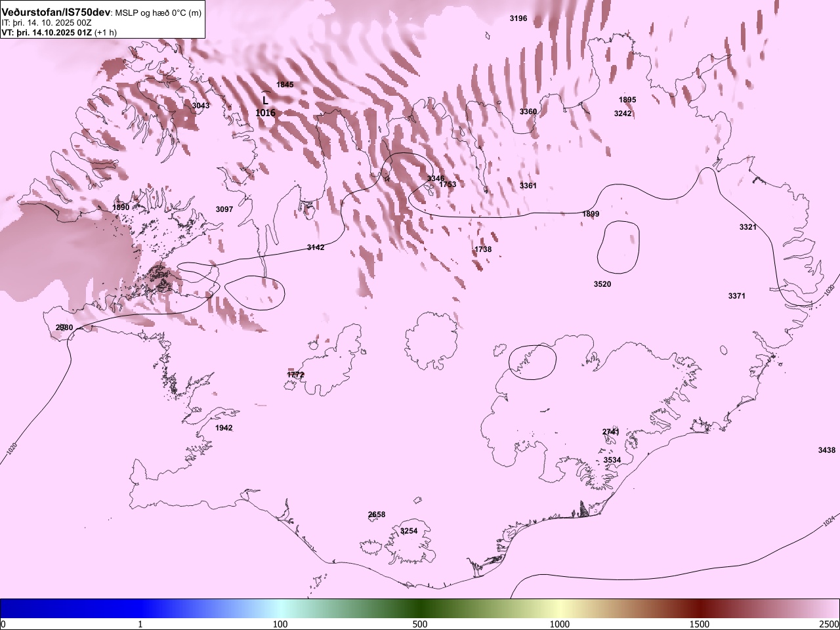Click the 1899 height value
Viewport: 840px width, 630px height.
tap(591, 214)
